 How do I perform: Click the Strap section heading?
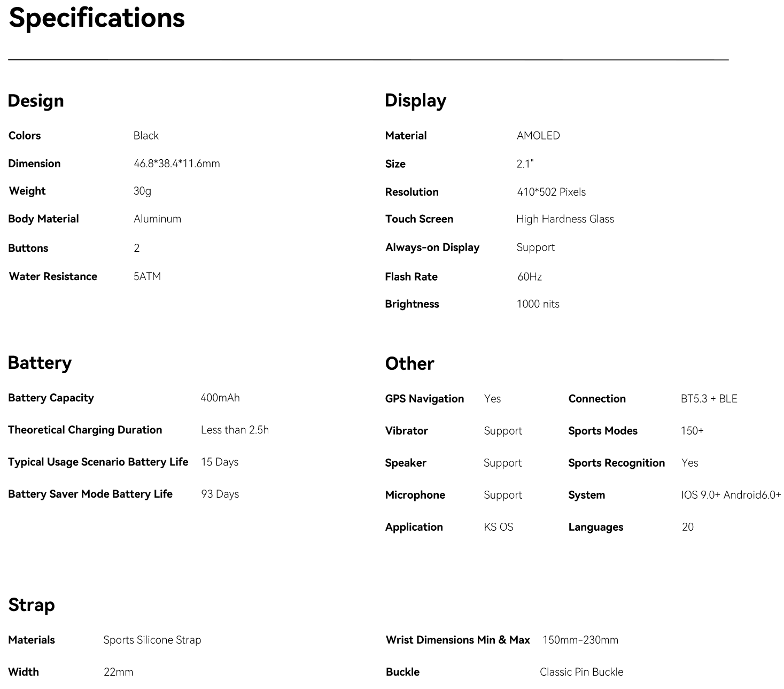pyautogui.click(x=32, y=605)
